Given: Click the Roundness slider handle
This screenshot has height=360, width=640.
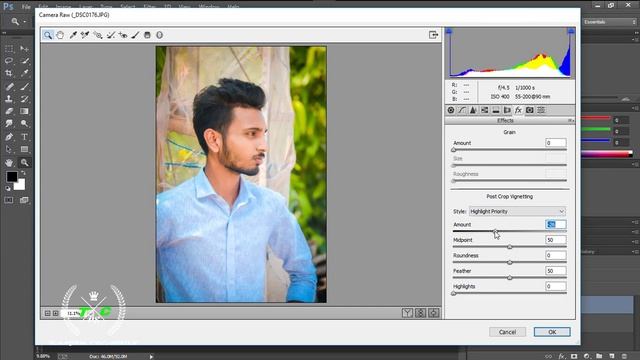Looking at the screenshot, I should click(x=510, y=262).
